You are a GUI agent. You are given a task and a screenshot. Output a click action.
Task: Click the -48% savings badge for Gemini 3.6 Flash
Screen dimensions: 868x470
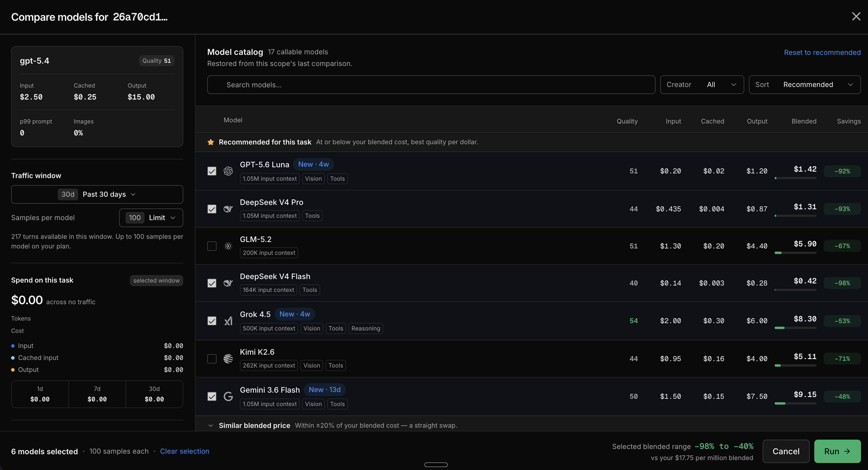[x=842, y=396]
